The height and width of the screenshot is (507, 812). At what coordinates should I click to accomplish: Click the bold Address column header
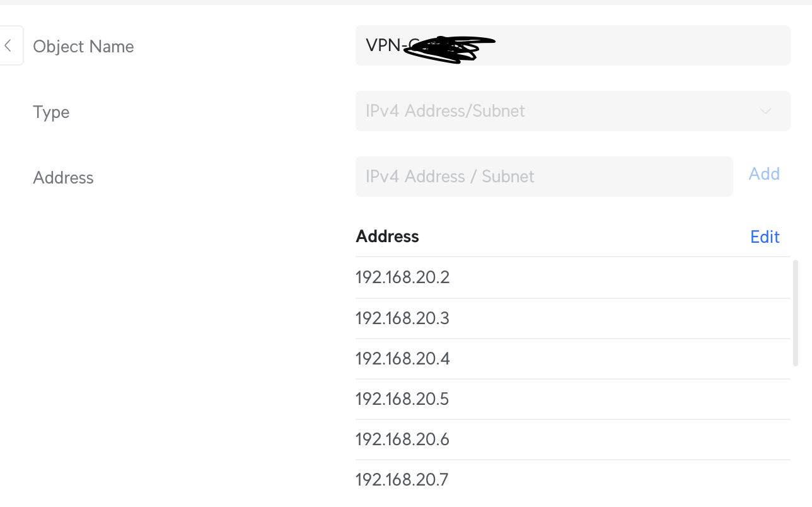click(387, 236)
